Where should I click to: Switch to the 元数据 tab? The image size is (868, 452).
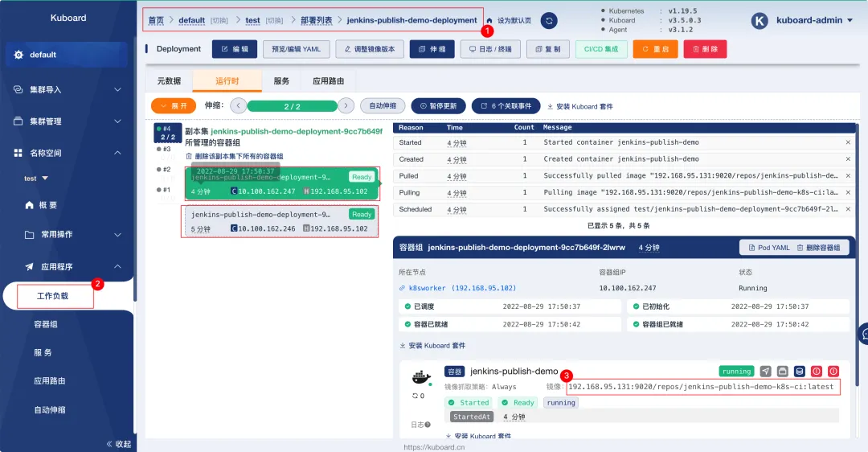point(169,81)
